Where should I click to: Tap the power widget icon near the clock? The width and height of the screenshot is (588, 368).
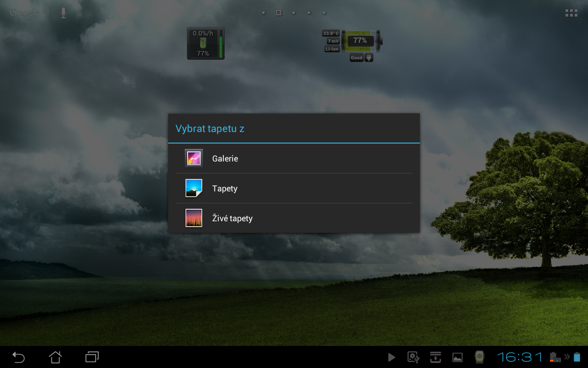pyautogui.click(x=479, y=357)
